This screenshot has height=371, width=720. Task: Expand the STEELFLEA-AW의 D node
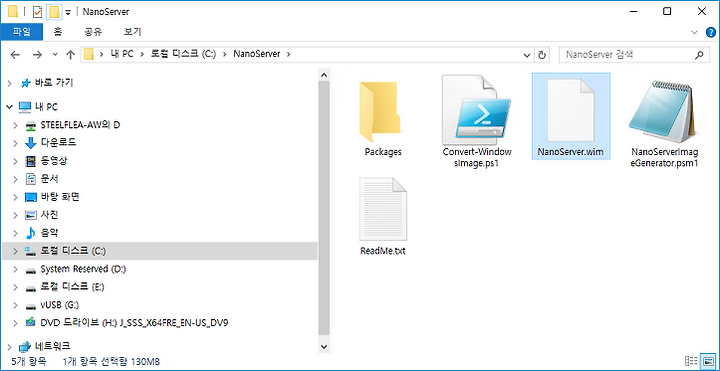coord(16,125)
